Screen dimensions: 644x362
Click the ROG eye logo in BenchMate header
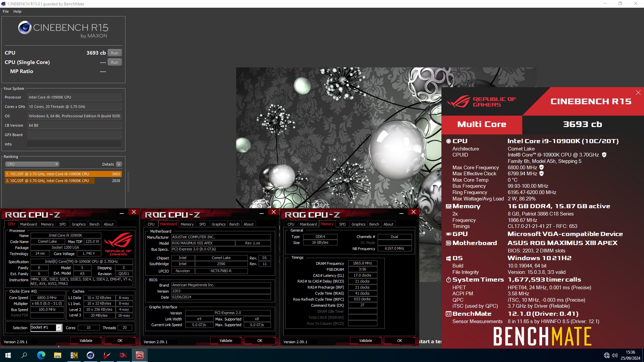[x=459, y=101]
